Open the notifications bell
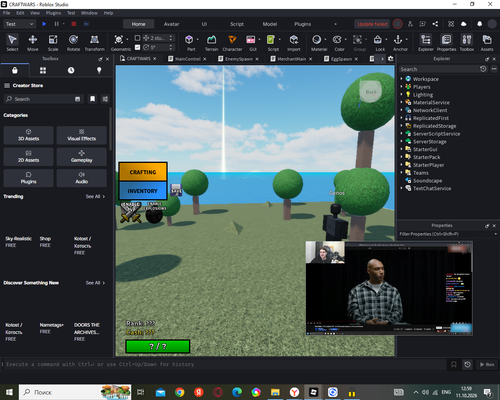500x400 pixels. (x=479, y=24)
